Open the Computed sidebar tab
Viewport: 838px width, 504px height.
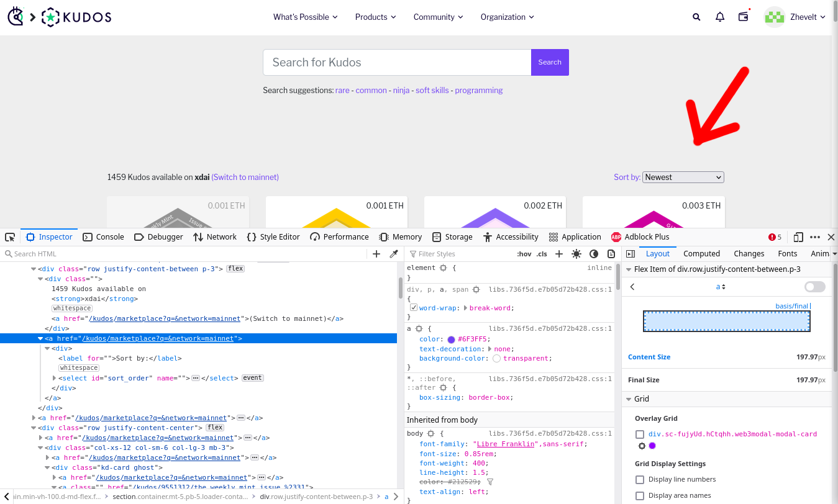click(x=701, y=254)
